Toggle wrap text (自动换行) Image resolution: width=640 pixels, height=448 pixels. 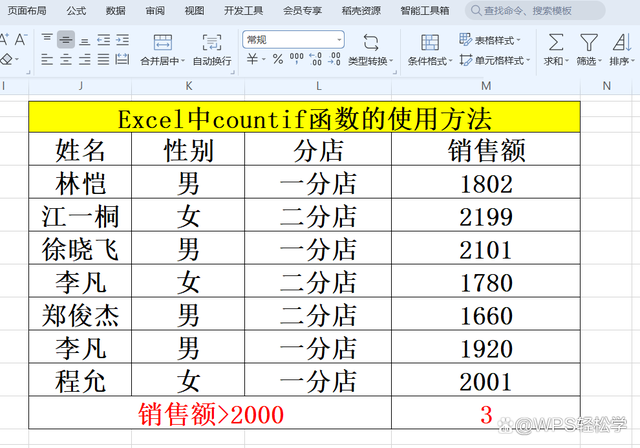pyautogui.click(x=211, y=50)
